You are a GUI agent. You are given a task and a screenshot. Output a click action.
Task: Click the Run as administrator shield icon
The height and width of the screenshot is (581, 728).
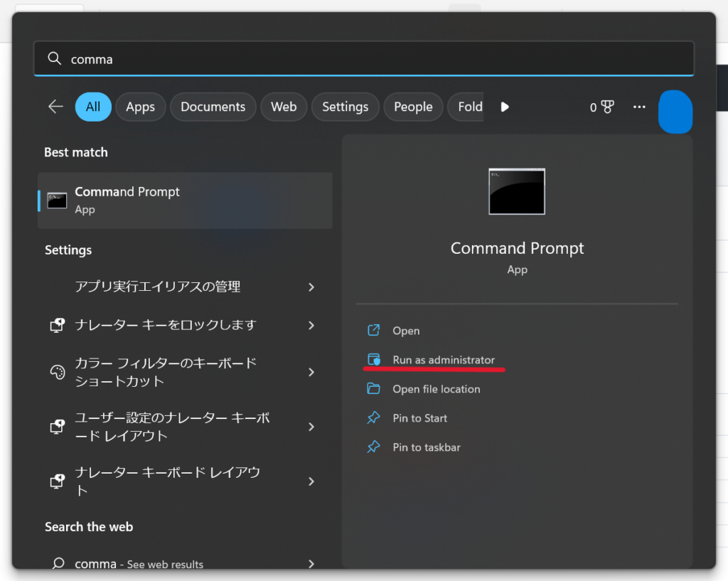point(374,359)
